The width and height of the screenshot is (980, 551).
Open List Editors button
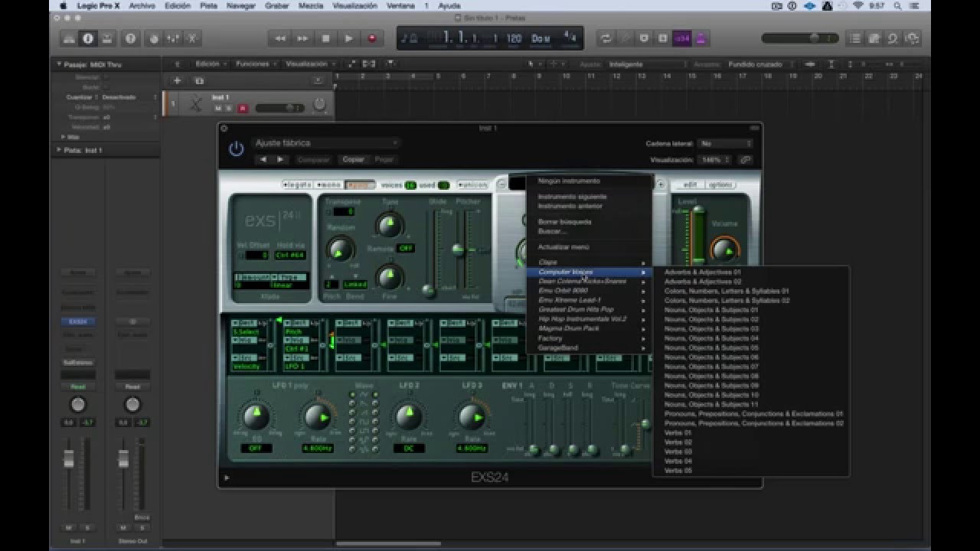coord(855,38)
